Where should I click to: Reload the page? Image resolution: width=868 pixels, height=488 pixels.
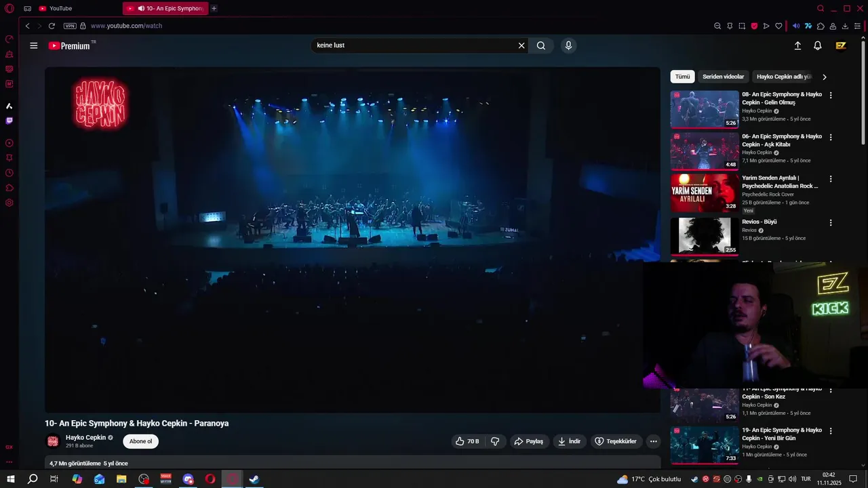52,26
